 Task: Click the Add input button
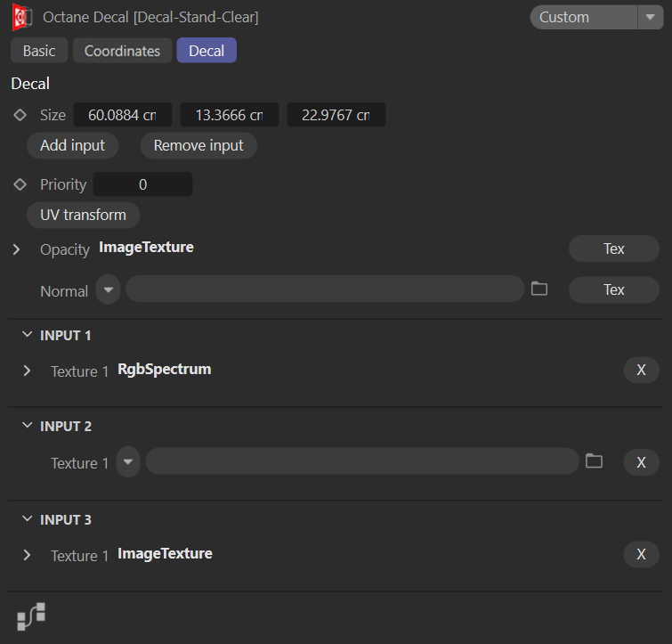(x=72, y=145)
